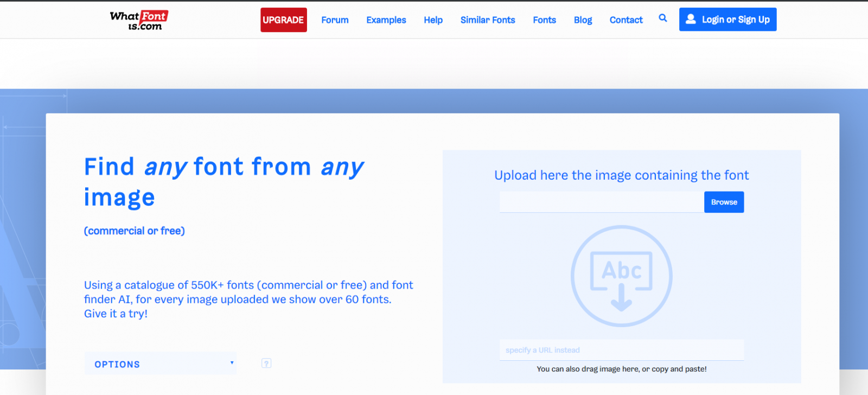Expand the OPTIONS dropdown
This screenshot has height=395, width=868.
pos(161,364)
